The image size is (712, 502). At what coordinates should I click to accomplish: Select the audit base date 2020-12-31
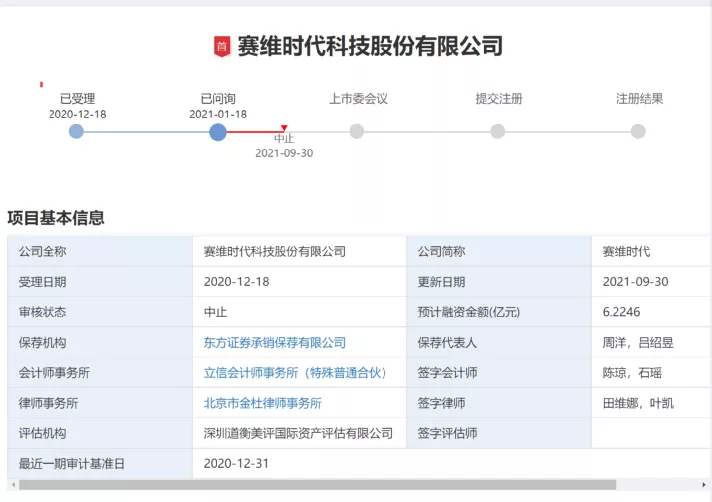(236, 463)
